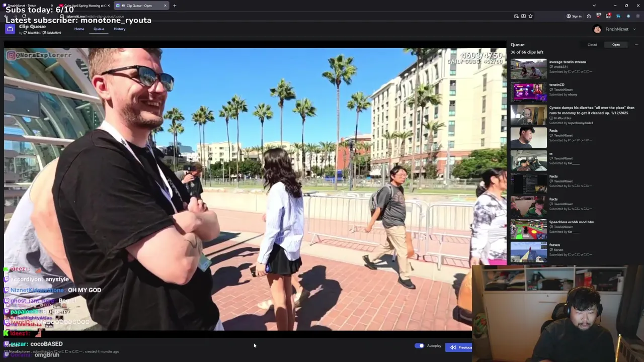Set the queue to Closed
Viewport: 644px width, 362px height.
[x=592, y=45]
